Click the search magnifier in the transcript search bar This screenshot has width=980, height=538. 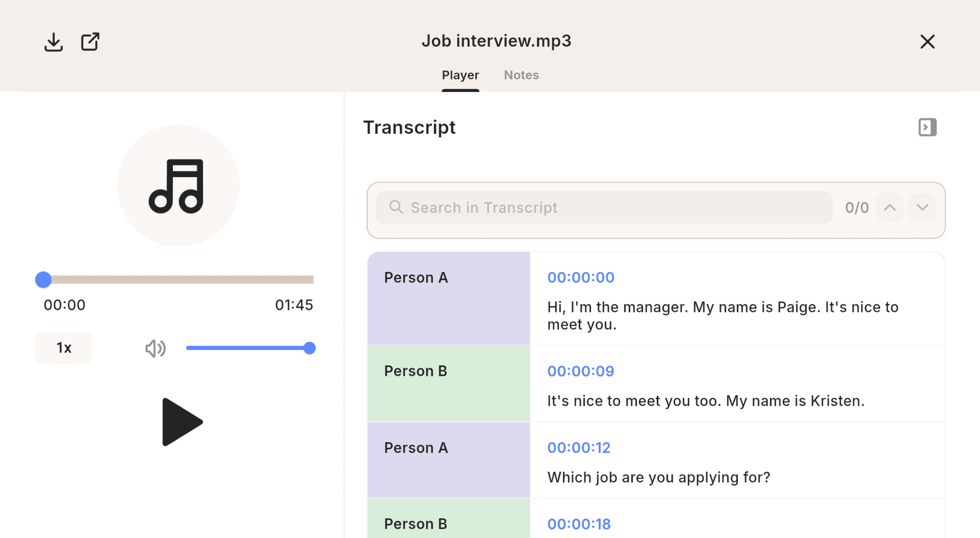396,207
